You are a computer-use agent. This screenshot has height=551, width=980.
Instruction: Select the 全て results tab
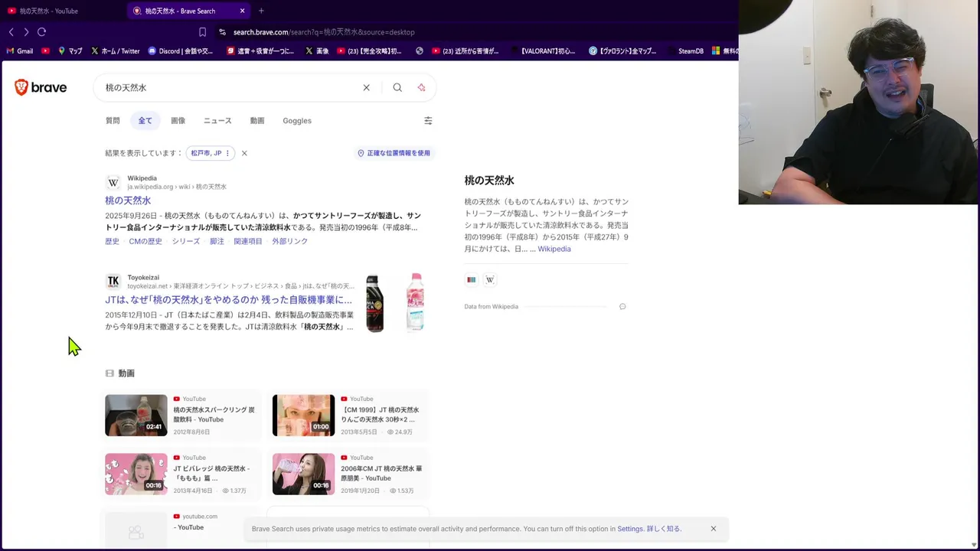point(145,120)
